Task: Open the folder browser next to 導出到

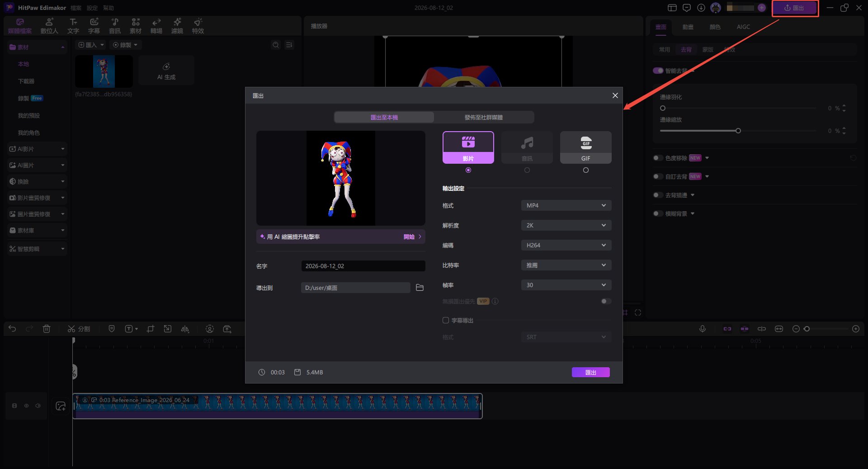Action: (x=420, y=288)
